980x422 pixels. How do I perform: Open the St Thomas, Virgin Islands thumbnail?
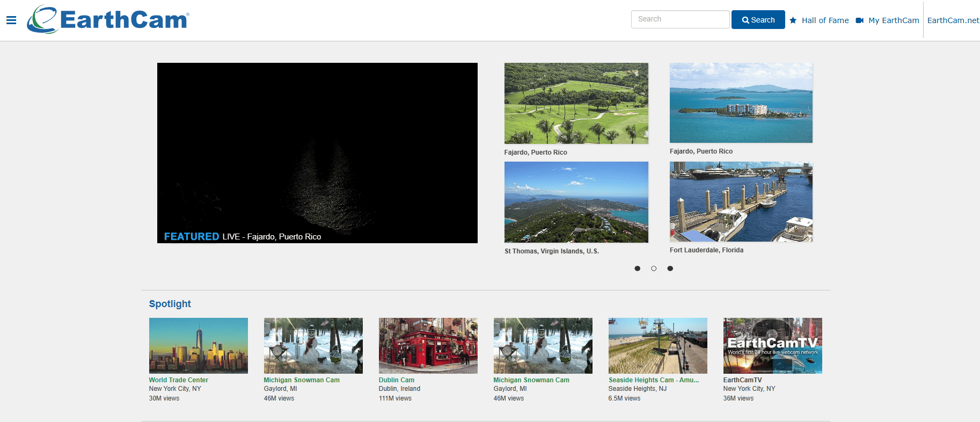click(576, 202)
